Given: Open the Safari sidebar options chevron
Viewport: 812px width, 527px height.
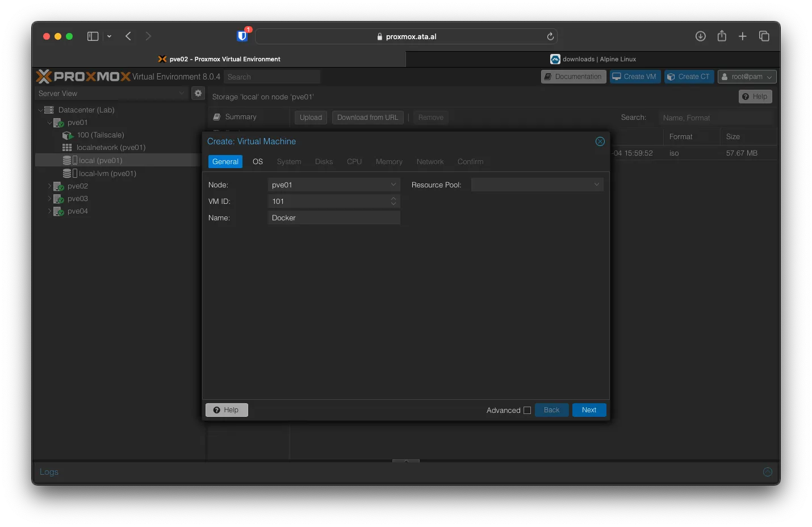Looking at the screenshot, I should [x=109, y=36].
